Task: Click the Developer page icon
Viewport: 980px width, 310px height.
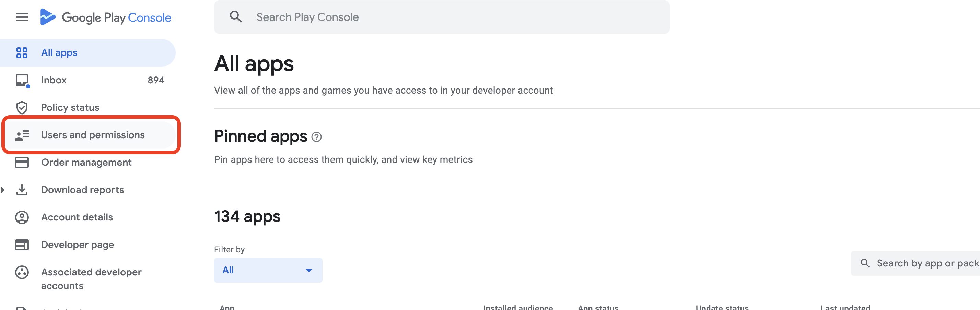Action: (x=22, y=245)
